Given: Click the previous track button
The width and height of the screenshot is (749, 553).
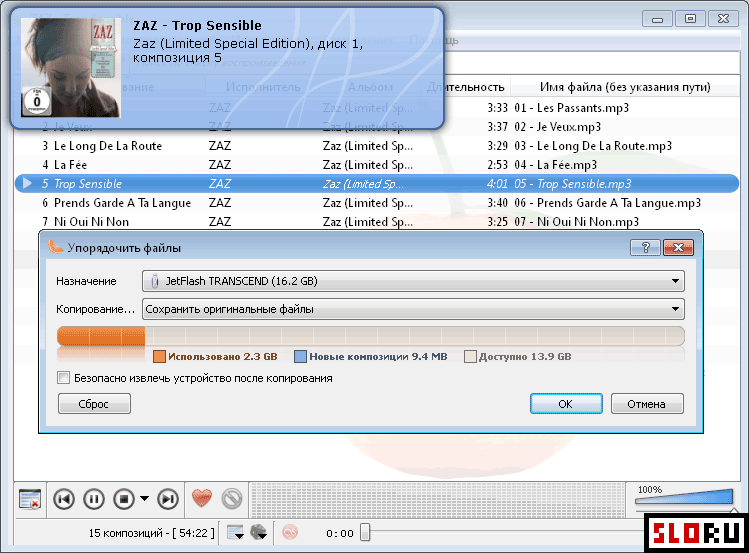Looking at the screenshot, I should pos(64,499).
